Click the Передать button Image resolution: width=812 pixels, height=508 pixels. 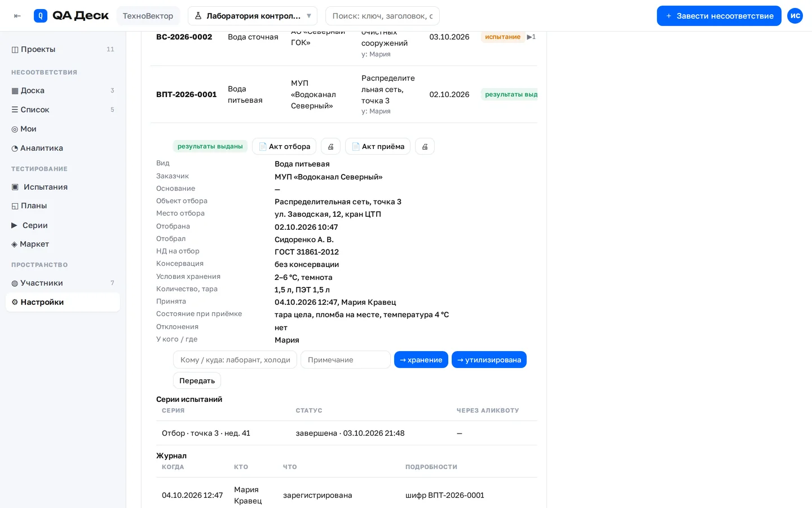[197, 381]
